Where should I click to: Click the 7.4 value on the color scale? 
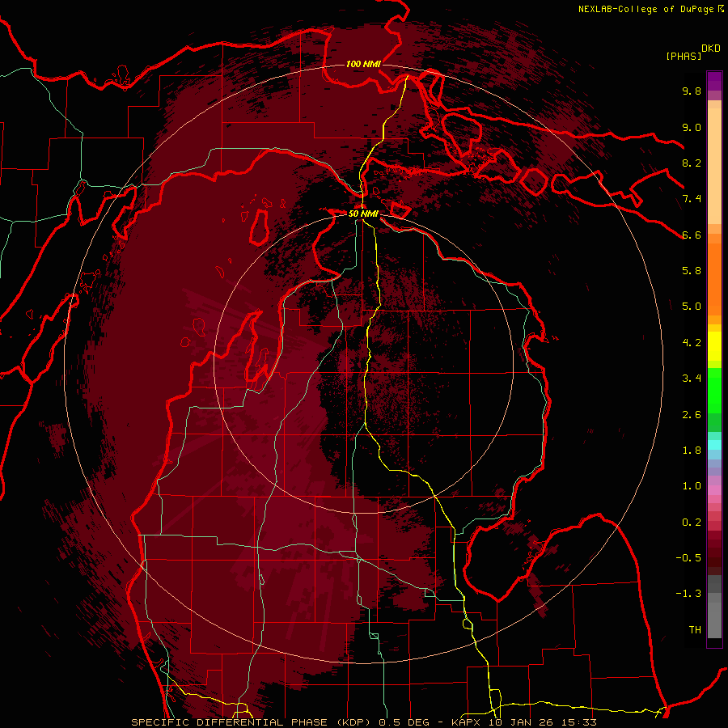pos(692,199)
